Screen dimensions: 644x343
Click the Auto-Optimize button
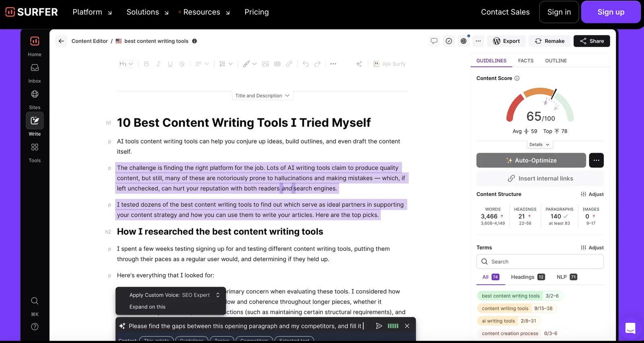tap(531, 160)
